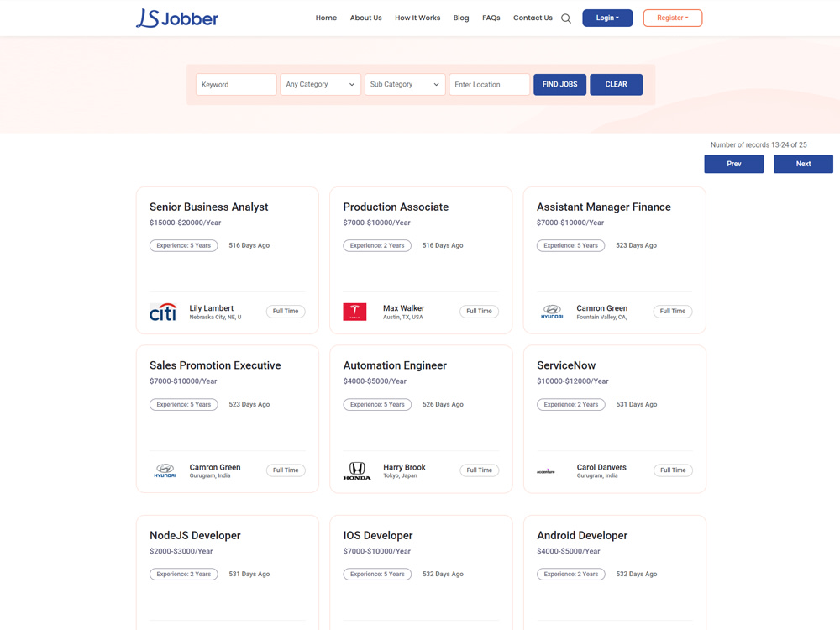Click Hyundai logo in Assistant Manager Finance card
Viewport: 840px width, 630px height.
click(552, 312)
